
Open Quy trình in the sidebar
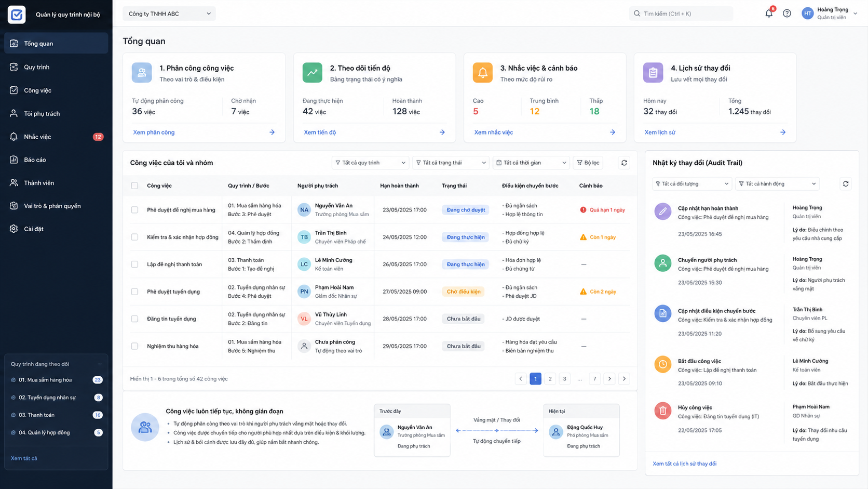(56, 67)
